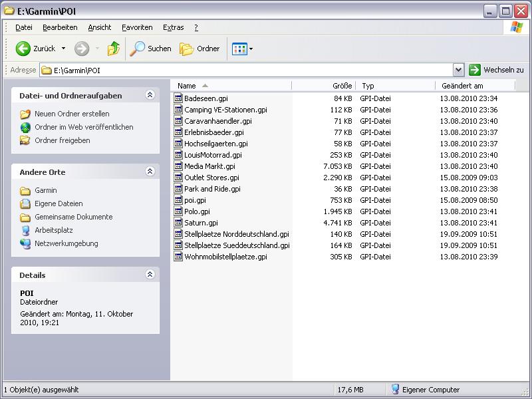Click the folder-up toolbar icon
The image size is (532, 399).
pyautogui.click(x=114, y=49)
